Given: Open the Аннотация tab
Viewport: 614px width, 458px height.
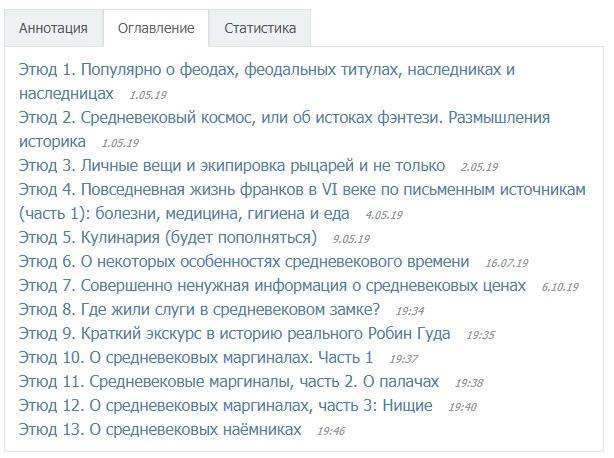Looking at the screenshot, I should (53, 28).
